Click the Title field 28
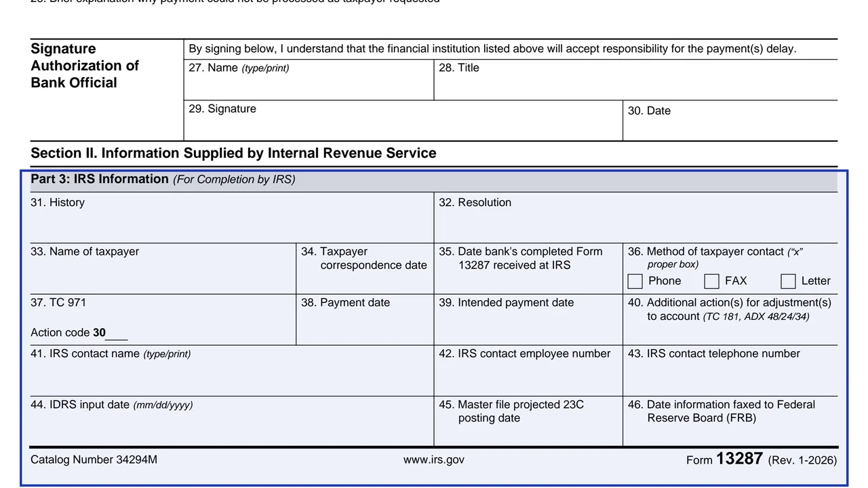 (x=636, y=80)
